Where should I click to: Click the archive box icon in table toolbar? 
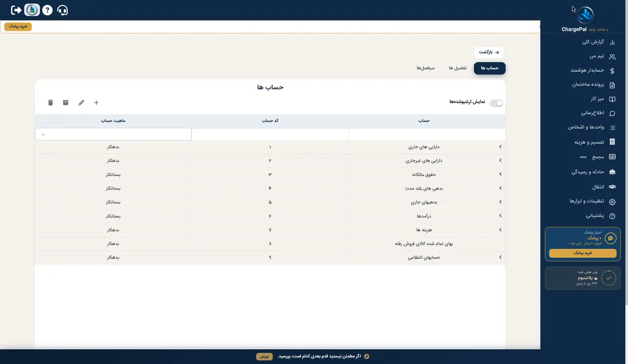coord(66,103)
